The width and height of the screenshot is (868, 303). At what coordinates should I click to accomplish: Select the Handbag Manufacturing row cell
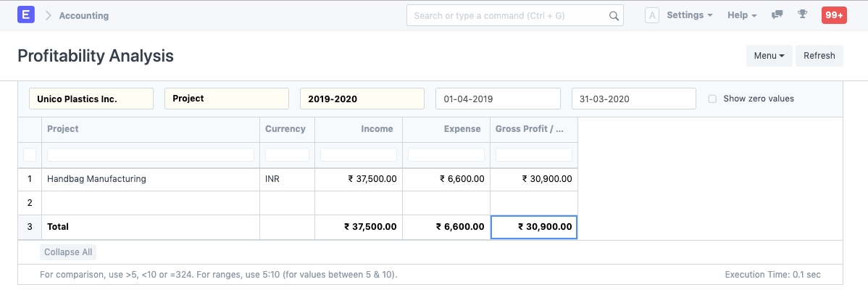151,179
